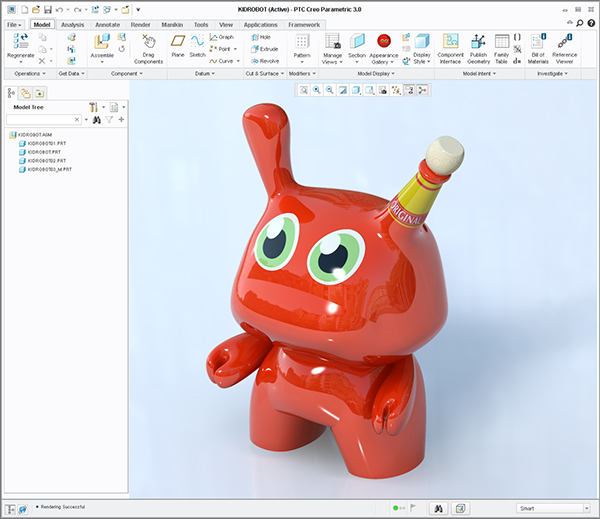Switch to the Annotate tab
This screenshot has width=600, height=519.
[108, 25]
